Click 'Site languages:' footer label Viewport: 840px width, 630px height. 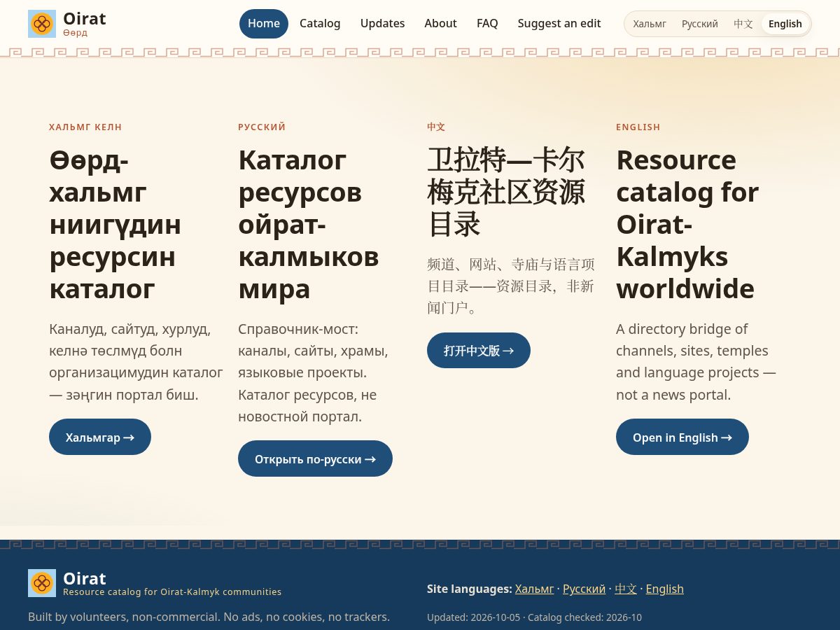(470, 589)
